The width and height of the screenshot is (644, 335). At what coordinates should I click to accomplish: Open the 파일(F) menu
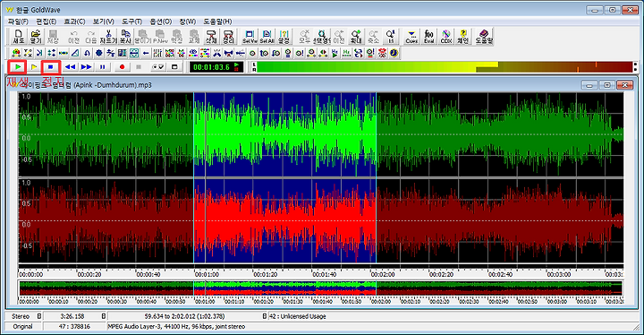pos(18,21)
